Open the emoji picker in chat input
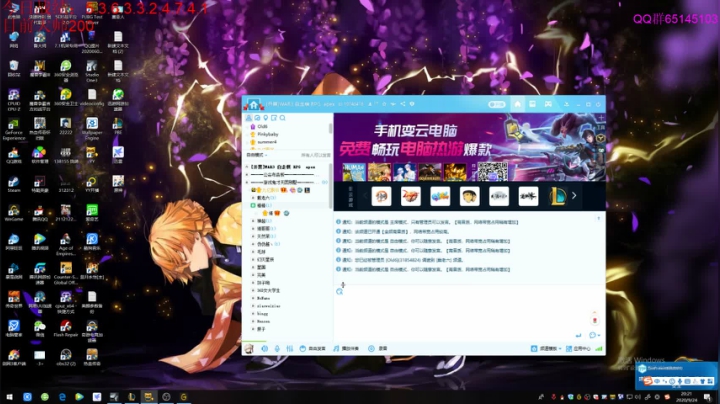The image size is (720, 404). [339, 292]
